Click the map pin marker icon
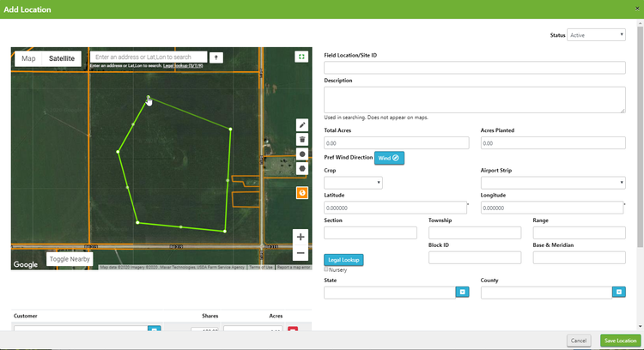 click(216, 57)
